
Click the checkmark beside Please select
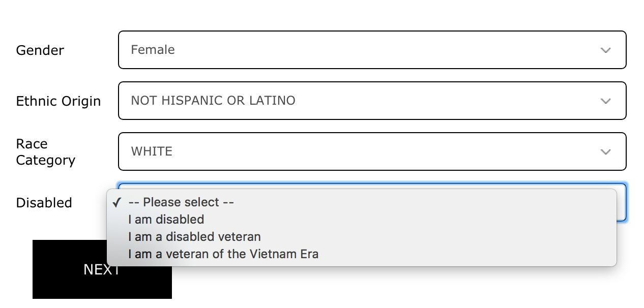click(x=117, y=202)
